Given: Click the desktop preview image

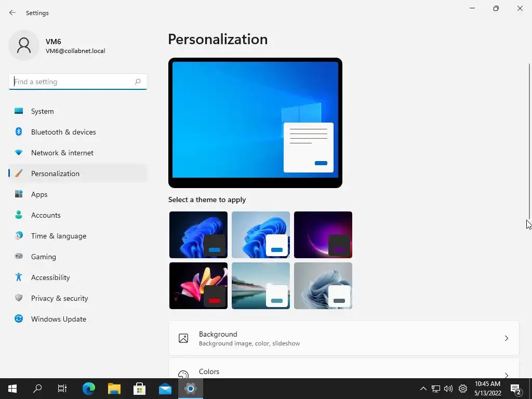Looking at the screenshot, I should [255, 123].
